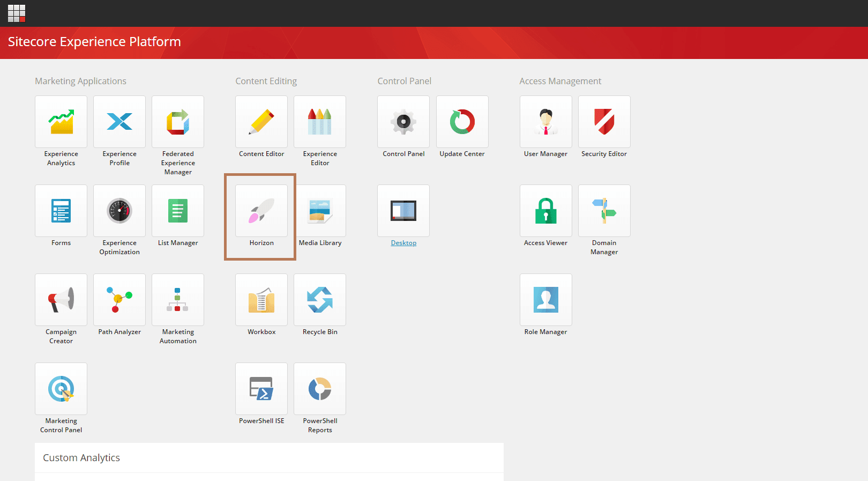Open the Media Library
Viewport: 868px width, 481px height.
320,211
